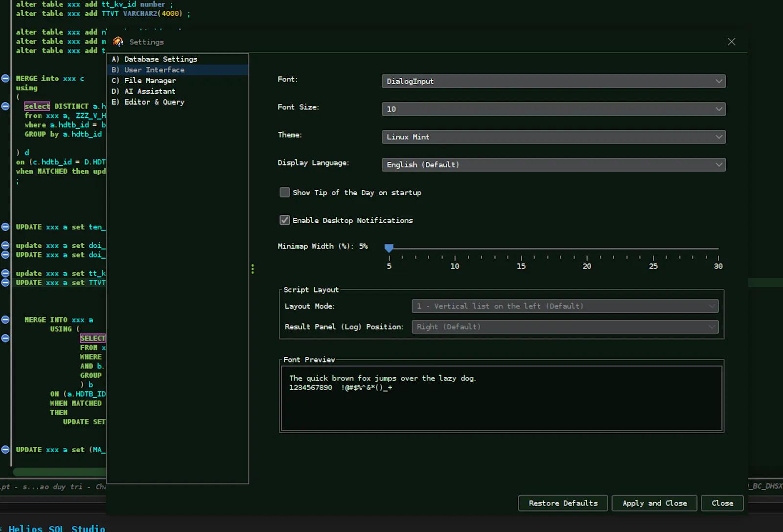Select 'C) File Manager' category
Image resolution: width=783 pixels, height=532 pixels.
(x=178, y=81)
